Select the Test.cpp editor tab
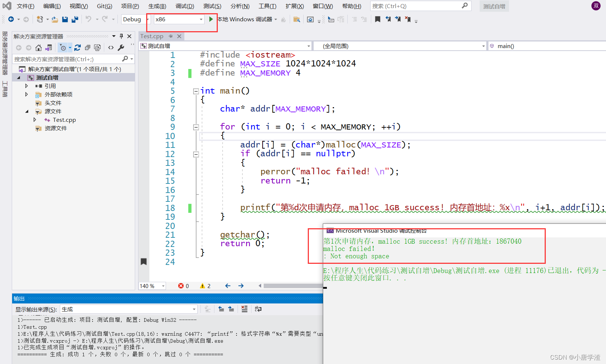Viewport: 606px width, 364px height. click(152, 36)
